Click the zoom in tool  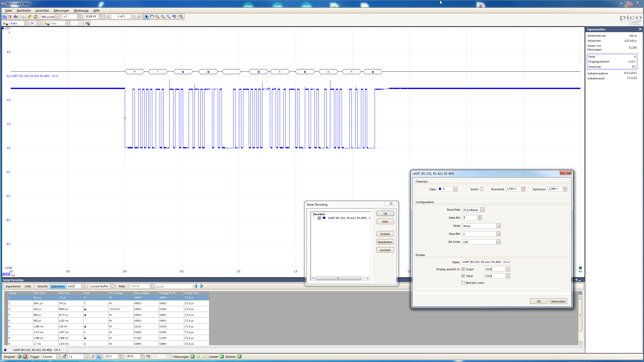pyautogui.click(x=163, y=17)
